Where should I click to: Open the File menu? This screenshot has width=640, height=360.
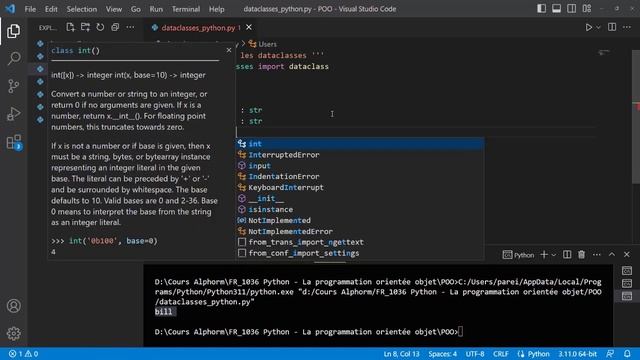coord(30,9)
